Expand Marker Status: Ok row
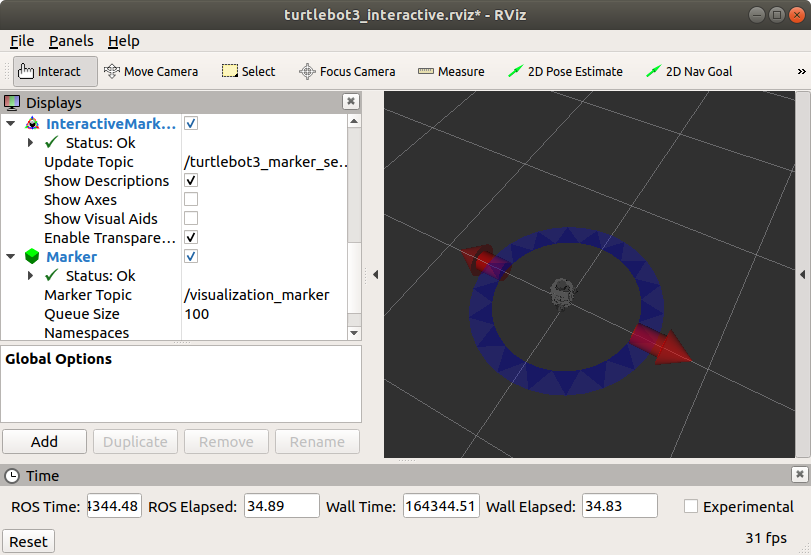 tap(30, 276)
